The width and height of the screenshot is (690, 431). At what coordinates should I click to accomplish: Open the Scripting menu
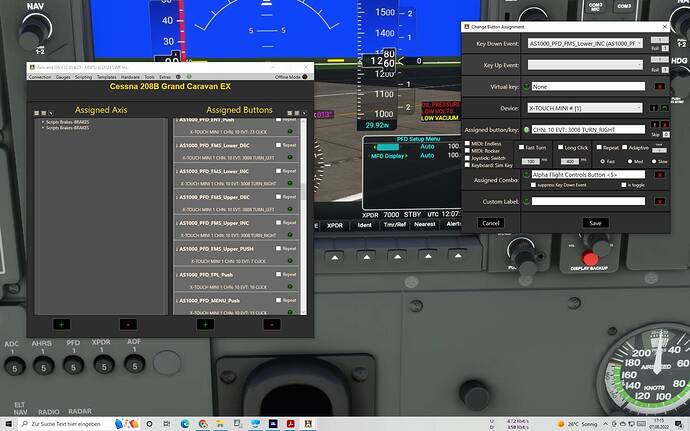coord(83,77)
